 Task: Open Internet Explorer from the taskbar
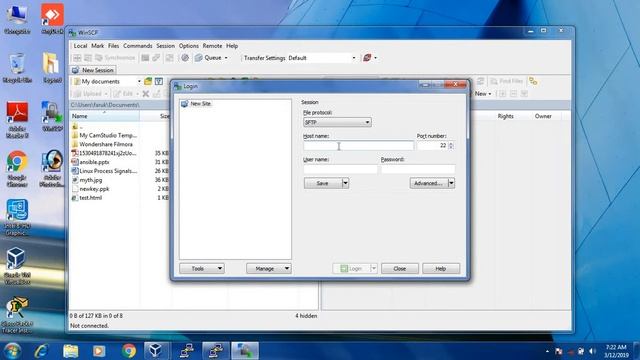[x=41, y=351]
